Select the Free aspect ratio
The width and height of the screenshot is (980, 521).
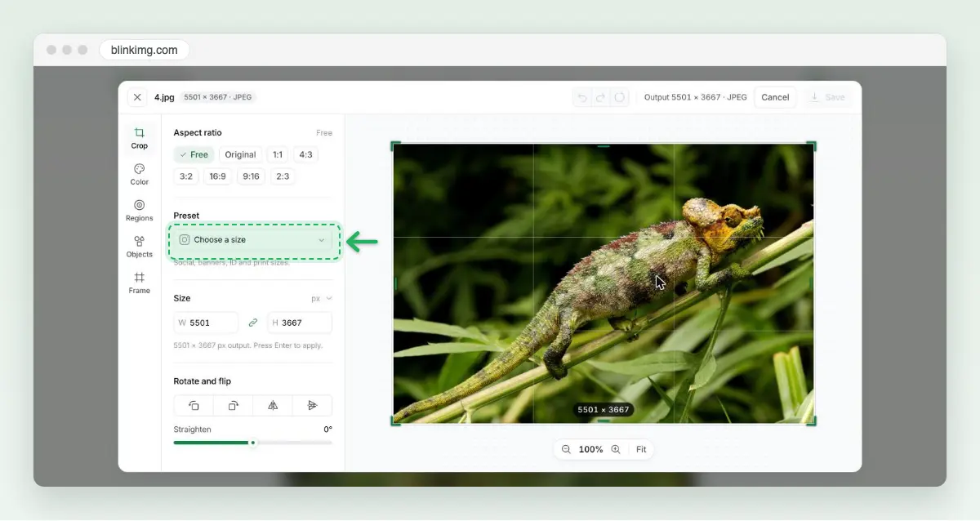(x=194, y=154)
